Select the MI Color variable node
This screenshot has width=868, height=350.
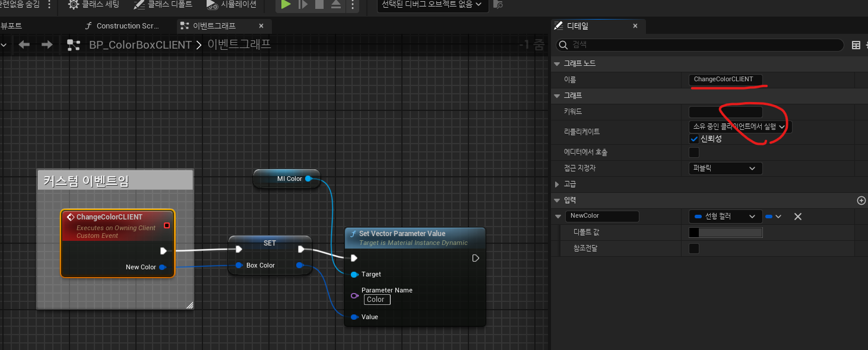pyautogui.click(x=287, y=179)
